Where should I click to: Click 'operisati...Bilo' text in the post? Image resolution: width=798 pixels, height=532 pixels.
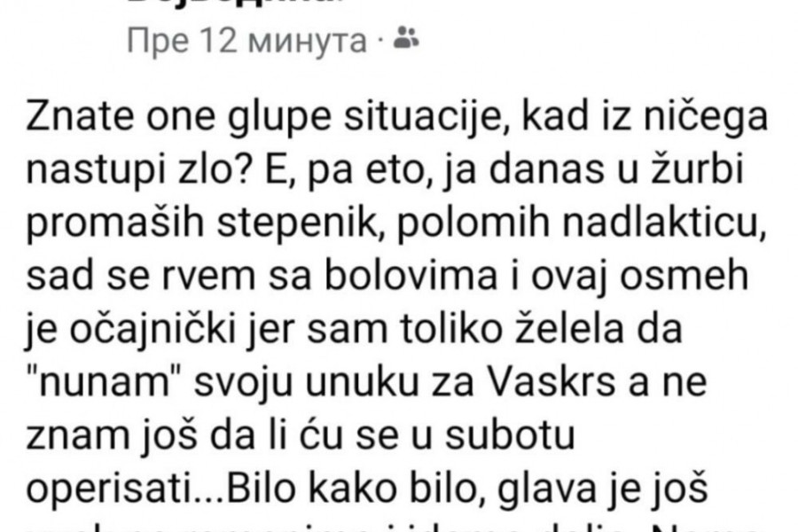pyautogui.click(x=160, y=487)
